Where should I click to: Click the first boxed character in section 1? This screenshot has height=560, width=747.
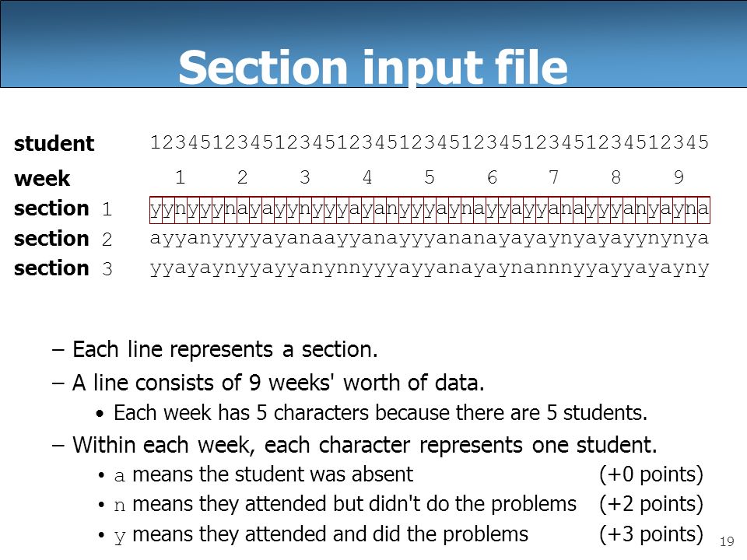click(156, 210)
